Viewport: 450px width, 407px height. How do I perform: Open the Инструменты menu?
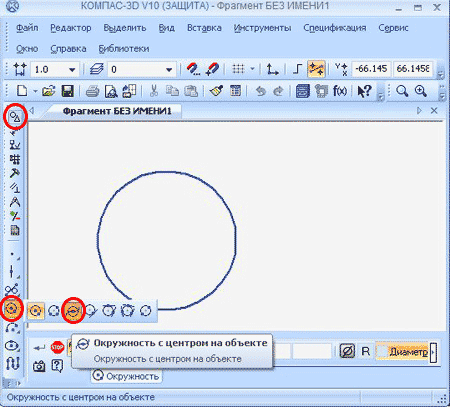click(262, 28)
